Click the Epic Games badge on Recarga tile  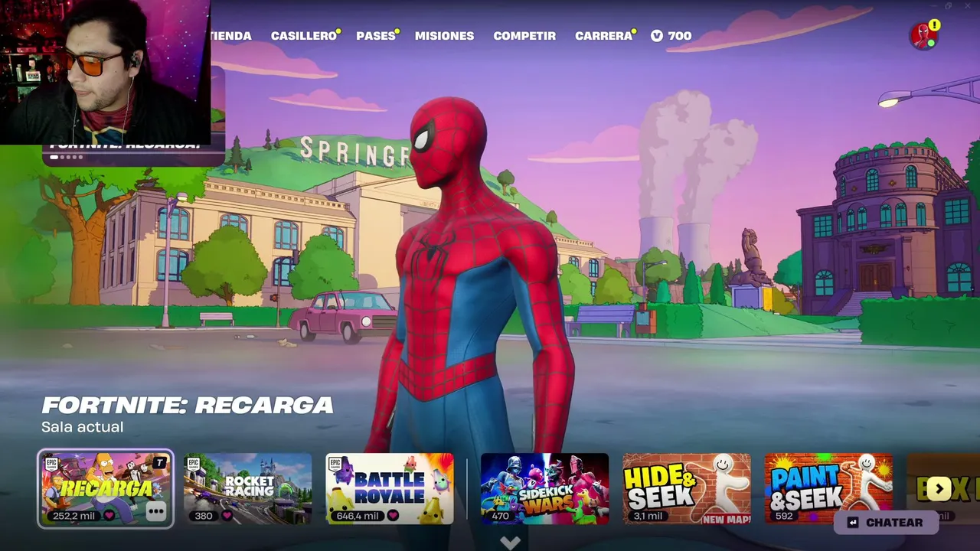click(52, 464)
